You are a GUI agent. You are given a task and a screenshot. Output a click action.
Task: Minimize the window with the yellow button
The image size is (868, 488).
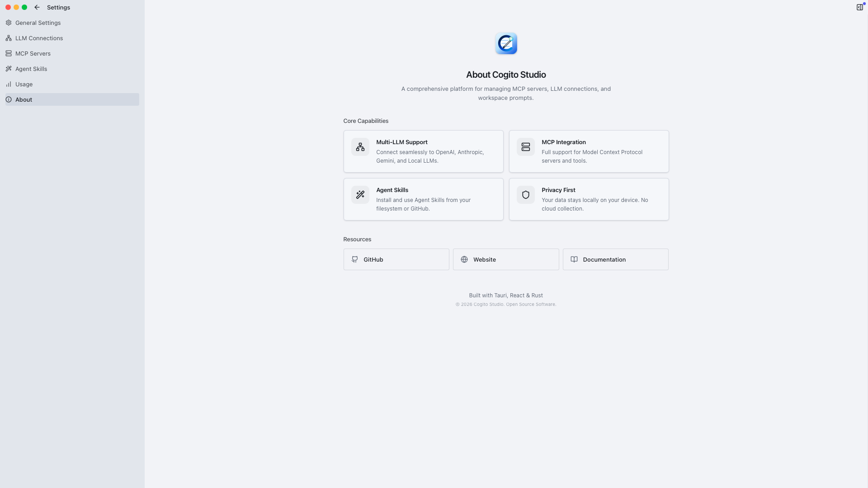tap(16, 7)
